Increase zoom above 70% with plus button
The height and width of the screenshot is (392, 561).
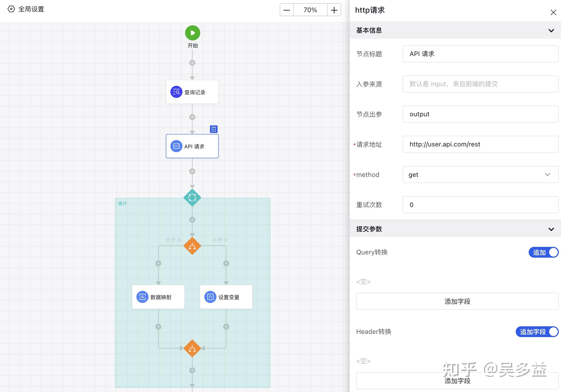334,10
